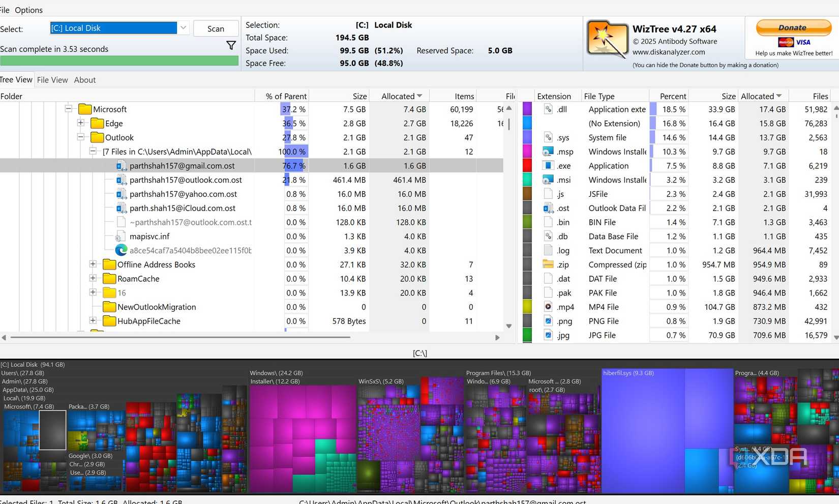Collapse the Outlook folder
Screen dimensions: 839x504
(80, 137)
